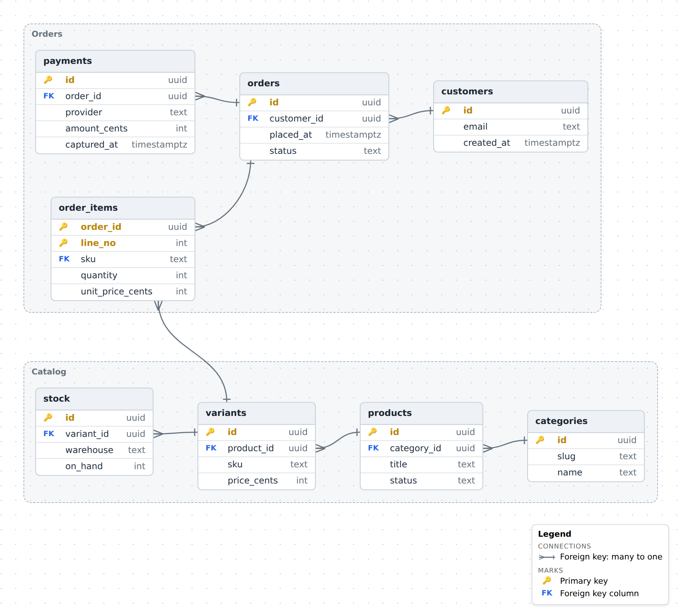Viewport: 680px width, 616px height.
Task: Select the customers table header
Action: click(x=511, y=92)
